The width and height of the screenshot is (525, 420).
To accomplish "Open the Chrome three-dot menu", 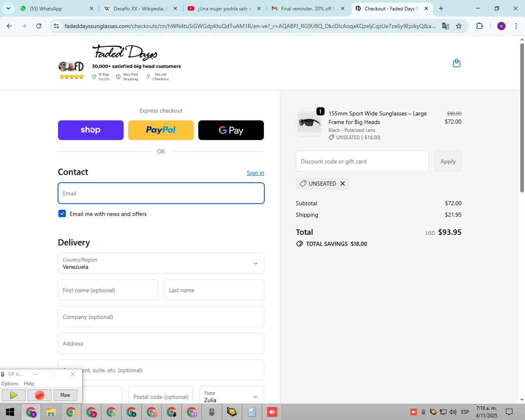I will click(x=516, y=26).
